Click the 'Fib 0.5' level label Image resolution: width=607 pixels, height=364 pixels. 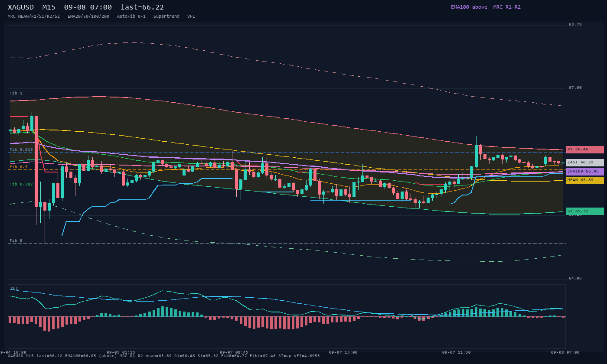click(19, 167)
